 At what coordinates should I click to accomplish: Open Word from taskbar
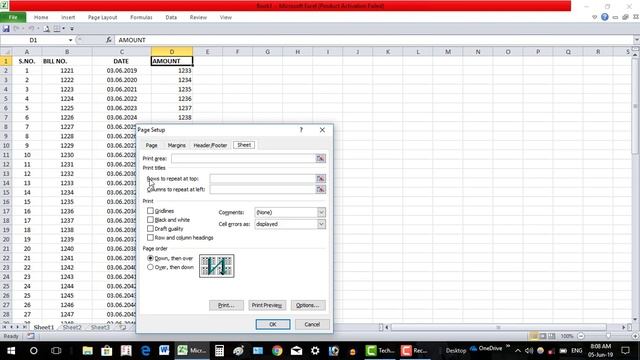point(164,351)
